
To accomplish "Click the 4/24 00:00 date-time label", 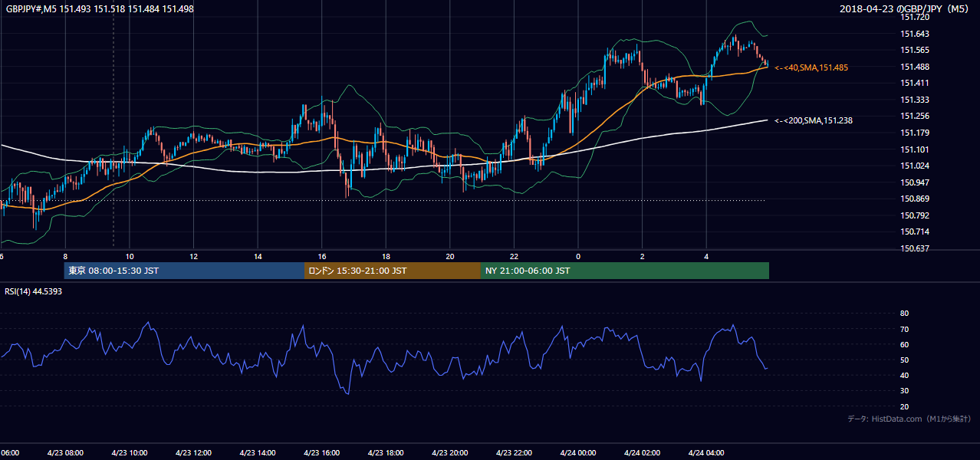I will click(577, 452).
